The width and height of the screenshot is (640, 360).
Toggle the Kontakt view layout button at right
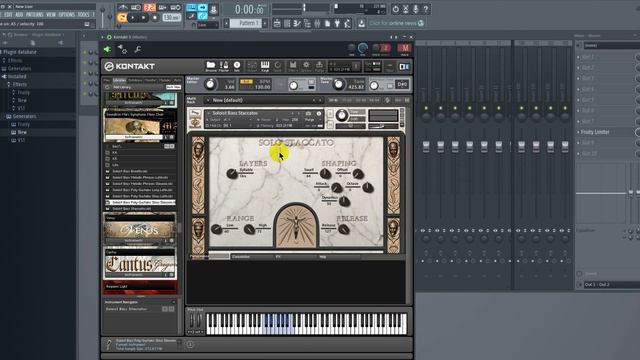[404, 67]
